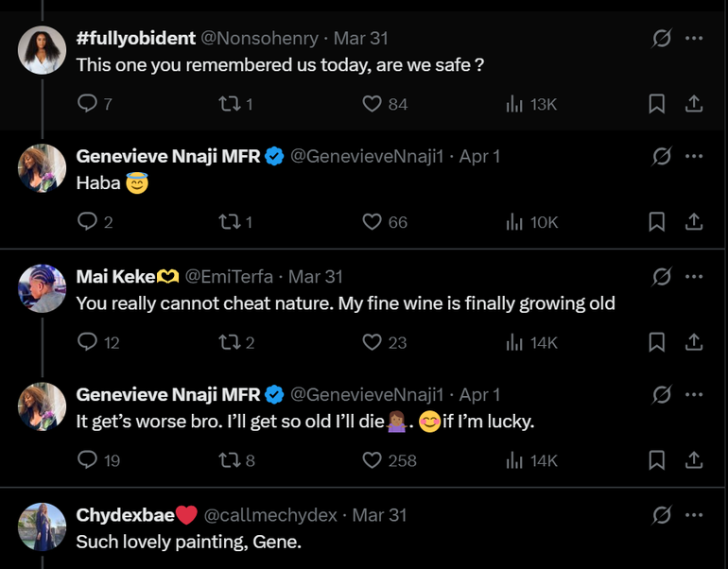Like Mai Keke's fine wine tweet

click(x=373, y=342)
